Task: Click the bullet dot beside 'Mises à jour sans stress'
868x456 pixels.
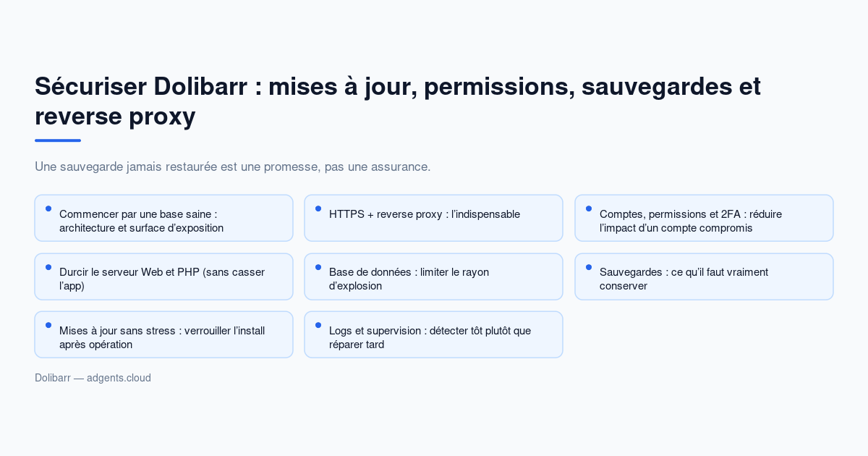Action: click(x=48, y=325)
